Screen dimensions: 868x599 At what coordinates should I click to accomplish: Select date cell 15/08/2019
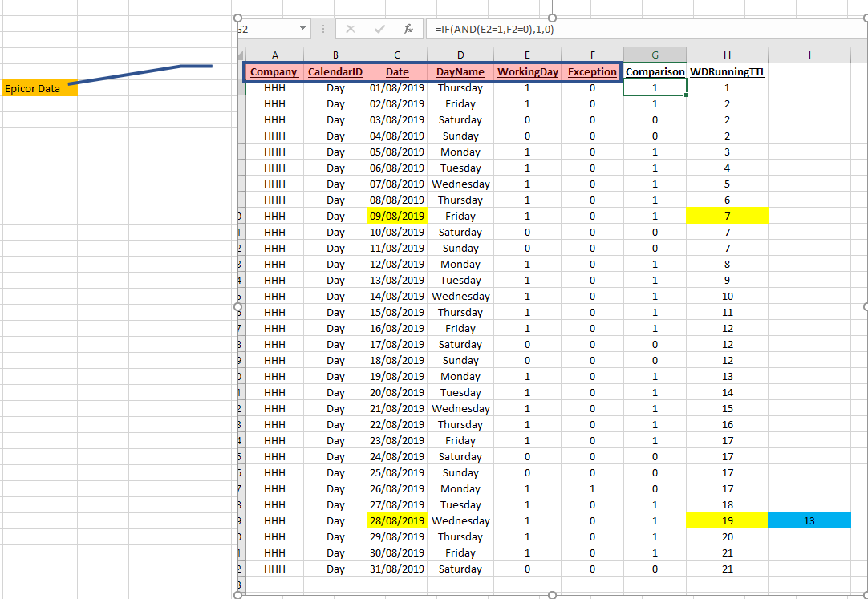397,312
